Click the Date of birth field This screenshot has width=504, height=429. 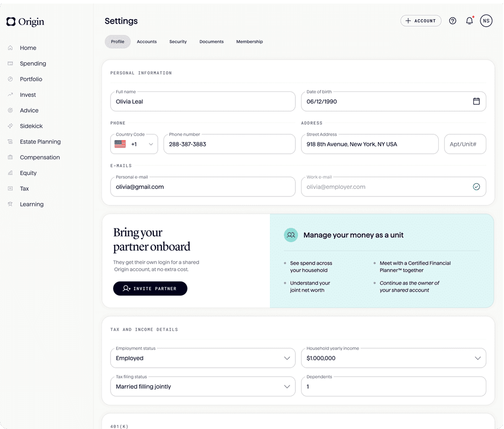(393, 101)
